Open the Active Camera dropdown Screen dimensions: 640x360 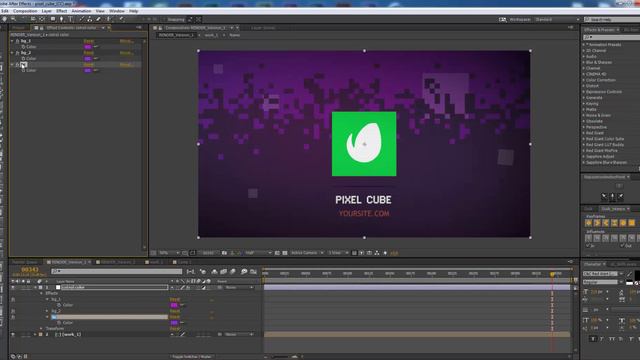(x=307, y=253)
